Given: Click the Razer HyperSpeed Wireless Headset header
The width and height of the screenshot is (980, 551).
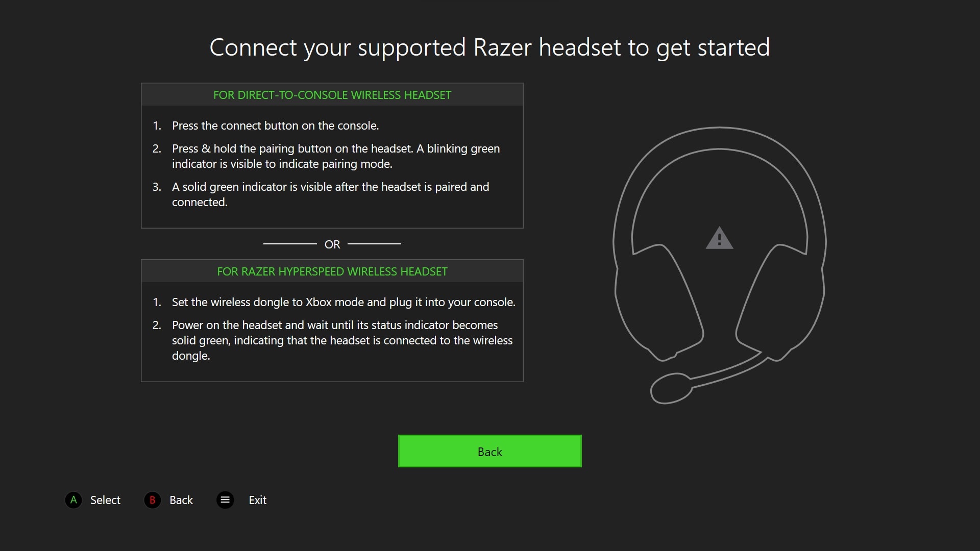Looking at the screenshot, I should coord(332,271).
